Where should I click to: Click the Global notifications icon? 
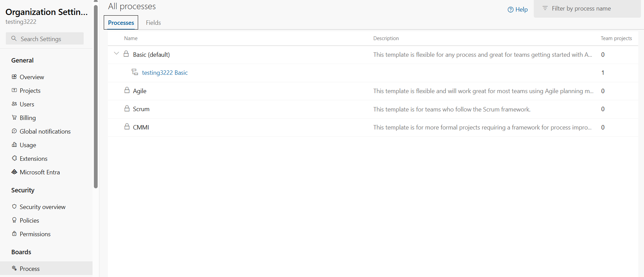14,131
